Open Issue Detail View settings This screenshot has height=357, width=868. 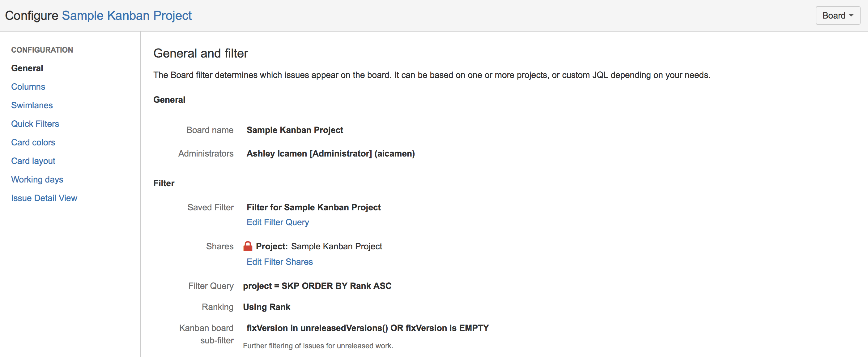[x=44, y=198]
